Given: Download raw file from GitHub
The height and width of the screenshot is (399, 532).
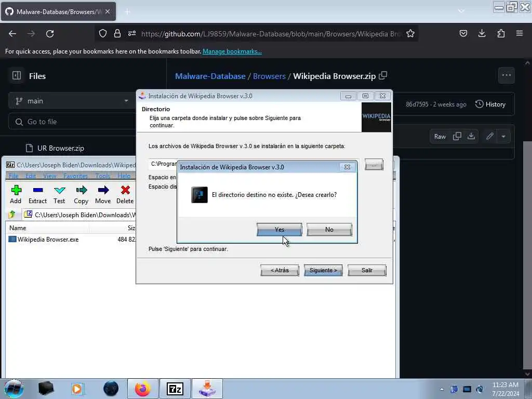Looking at the screenshot, I should pos(471,137).
